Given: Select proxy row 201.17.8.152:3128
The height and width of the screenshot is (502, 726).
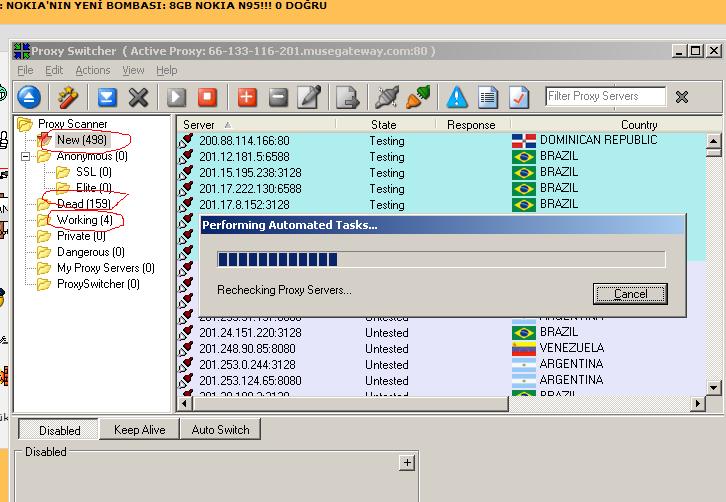Looking at the screenshot, I should (442, 205).
